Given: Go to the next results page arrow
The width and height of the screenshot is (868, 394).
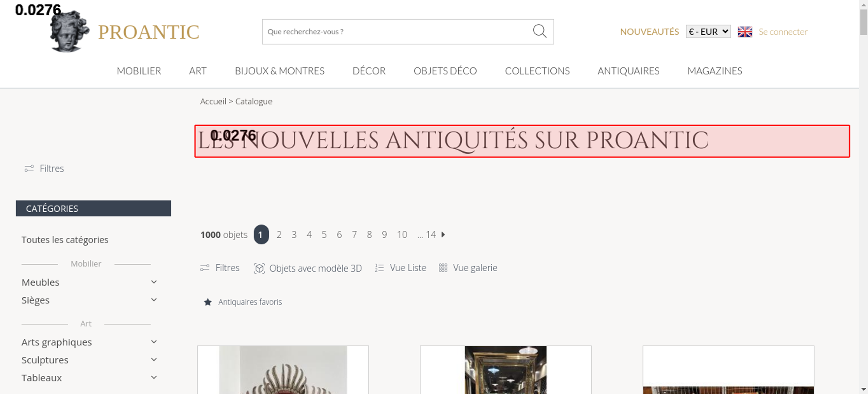Looking at the screenshot, I should click(x=443, y=234).
